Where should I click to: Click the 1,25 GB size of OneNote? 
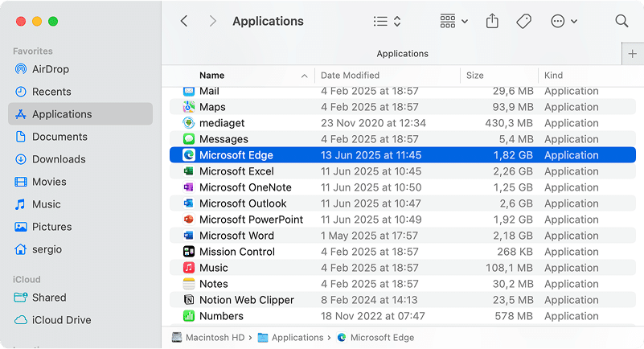[513, 187]
